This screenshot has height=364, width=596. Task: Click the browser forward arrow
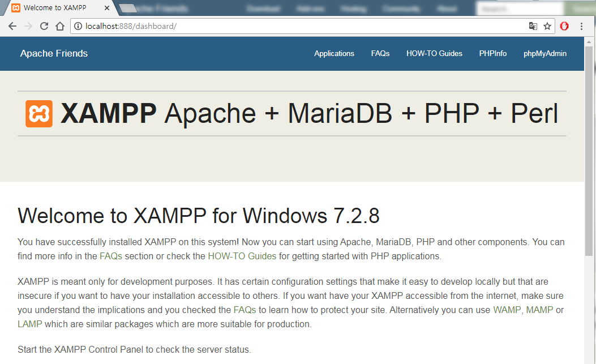pyautogui.click(x=28, y=26)
